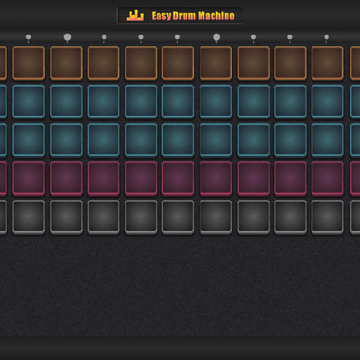Toggle upper teal pad in third fully visible column
Image resolution: width=360 pixels, height=360 pixels.
pos(103,102)
